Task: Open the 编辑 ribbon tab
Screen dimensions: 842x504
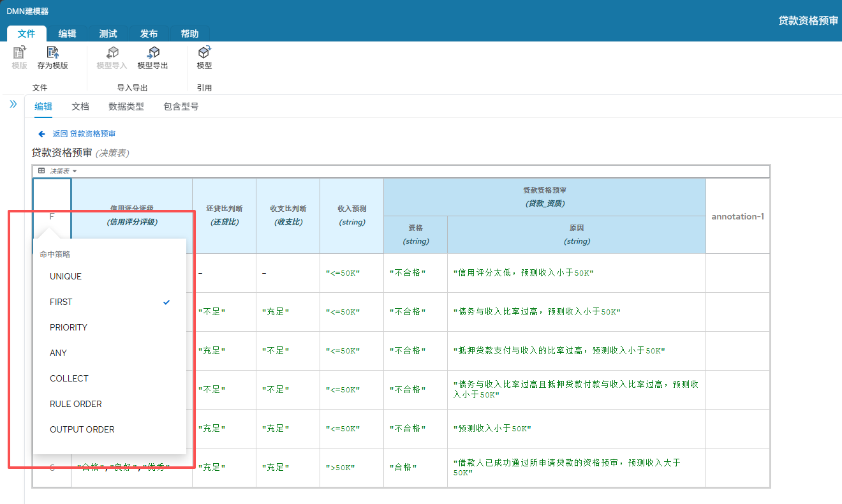Action: (x=68, y=34)
